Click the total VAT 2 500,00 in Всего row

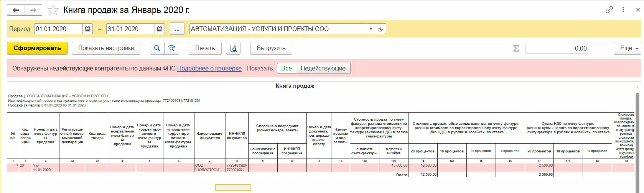tap(539, 175)
